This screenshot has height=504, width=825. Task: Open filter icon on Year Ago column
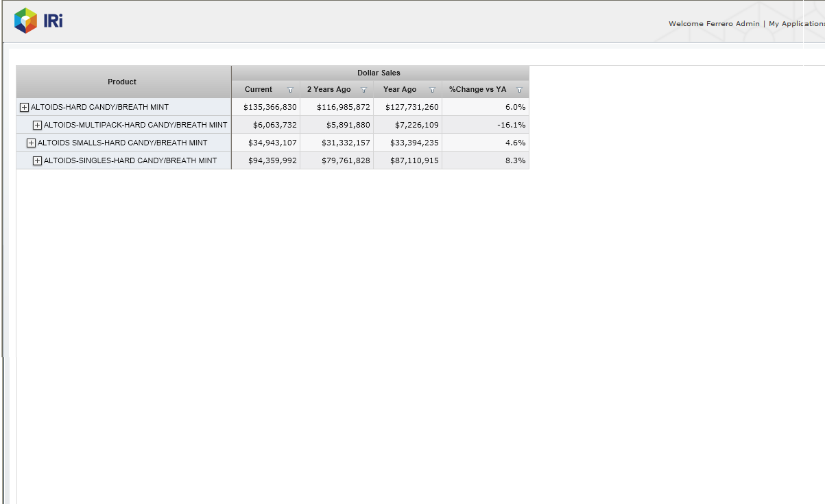tap(432, 90)
